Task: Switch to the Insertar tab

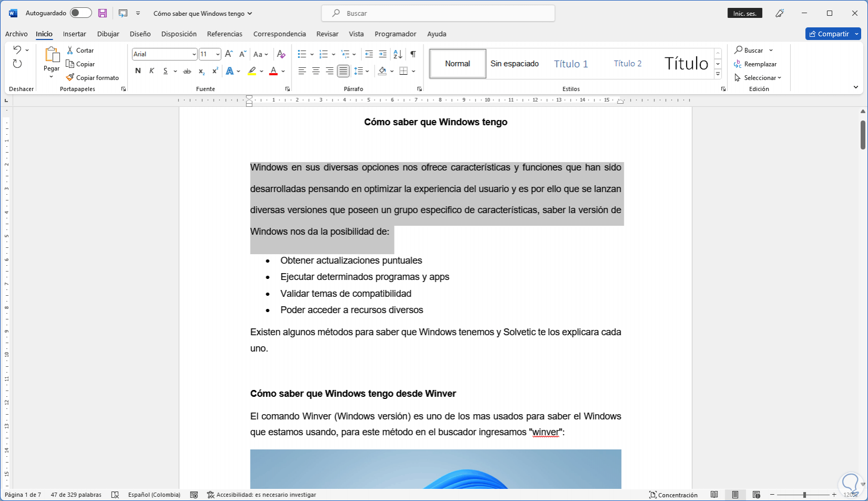Action: tap(75, 34)
